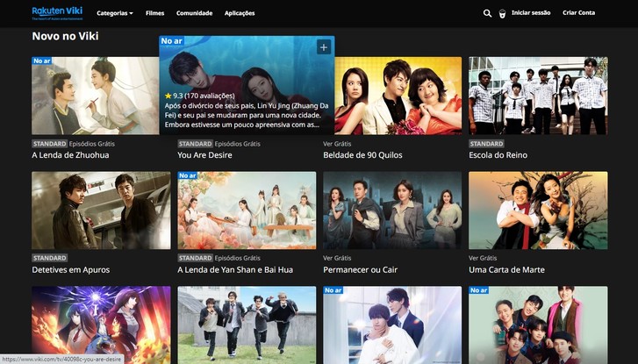Click the Criar Conta link
Image resolution: width=638 pixels, height=364 pixels.
pyautogui.click(x=578, y=12)
